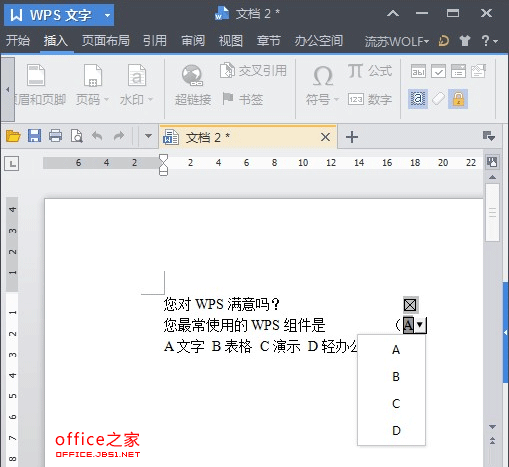The image size is (509, 467).
Task: Insert a 公式 formula
Action: point(370,71)
